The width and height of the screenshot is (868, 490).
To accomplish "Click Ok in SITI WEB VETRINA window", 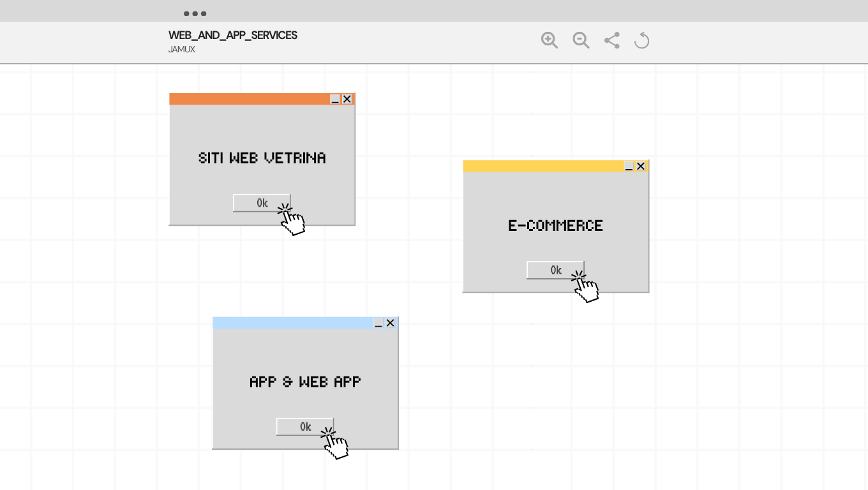I will 262,203.
